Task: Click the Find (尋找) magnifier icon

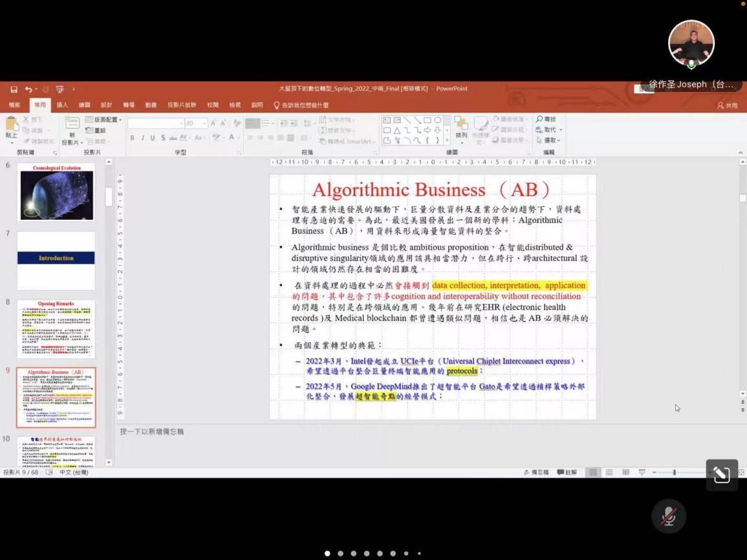Action: (540, 120)
